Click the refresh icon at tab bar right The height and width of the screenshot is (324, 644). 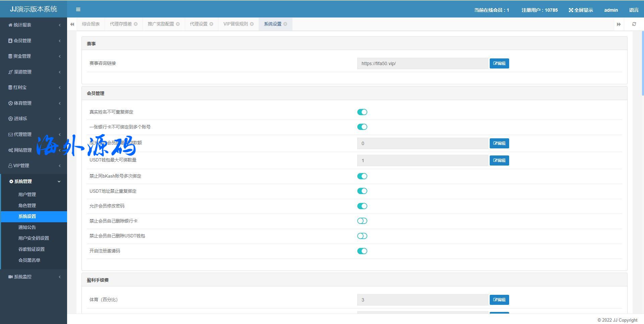[634, 24]
